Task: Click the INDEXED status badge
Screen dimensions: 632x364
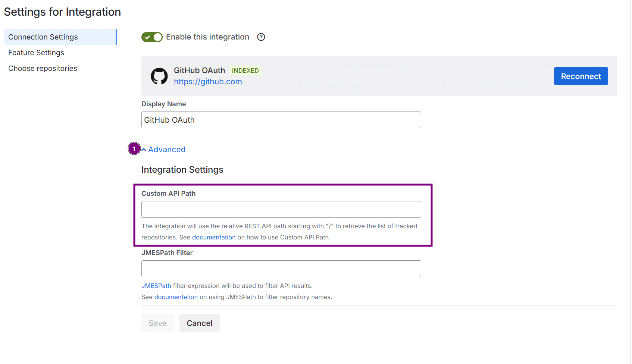Action: [245, 70]
